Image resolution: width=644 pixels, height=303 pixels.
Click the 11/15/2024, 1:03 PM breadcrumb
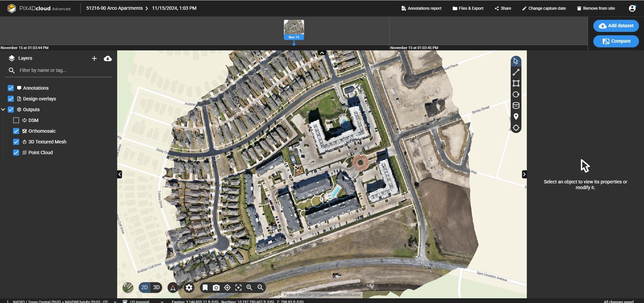(x=174, y=8)
